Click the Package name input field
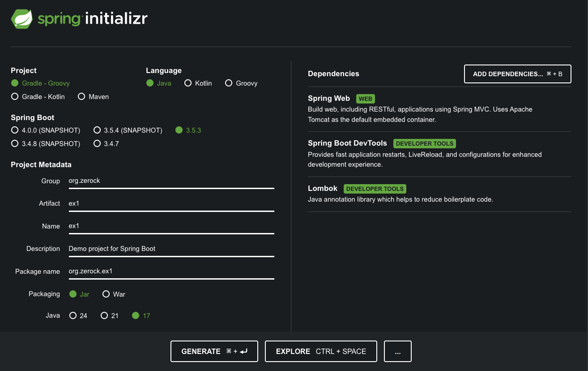Screen dimensions: 588x371 (x=171, y=271)
